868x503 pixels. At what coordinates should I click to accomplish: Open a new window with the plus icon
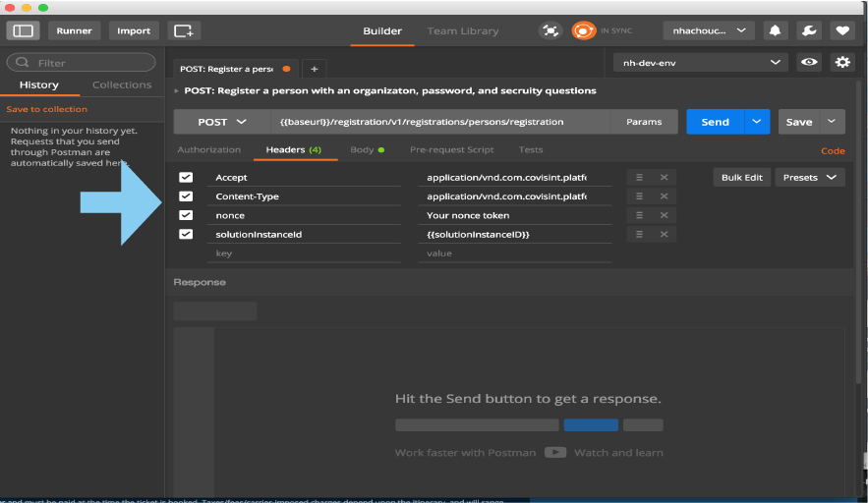click(183, 30)
